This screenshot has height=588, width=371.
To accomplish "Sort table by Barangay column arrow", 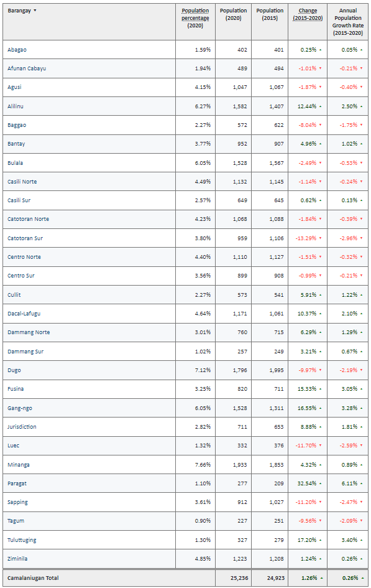I will click(x=35, y=11).
